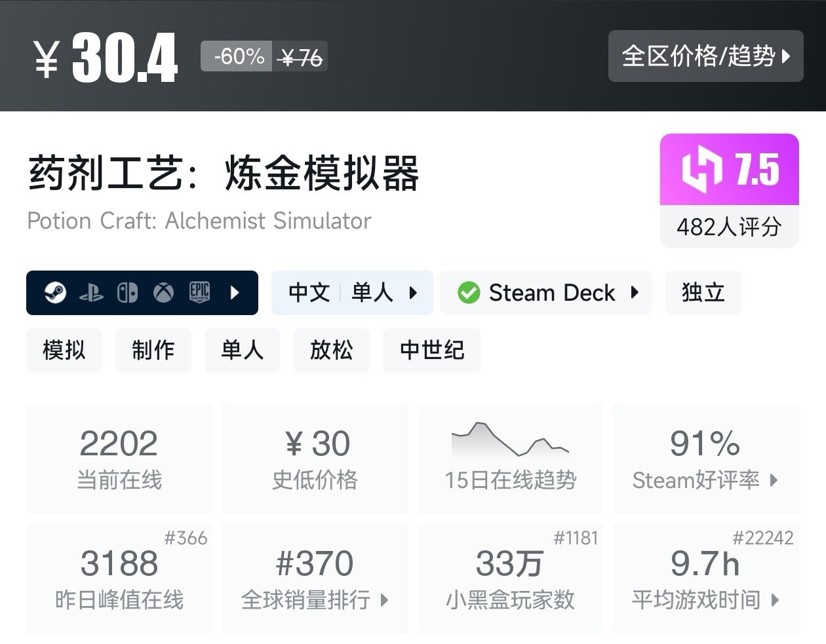Open Steam好评率 91% details
This screenshot has height=644, width=826.
[x=705, y=459]
